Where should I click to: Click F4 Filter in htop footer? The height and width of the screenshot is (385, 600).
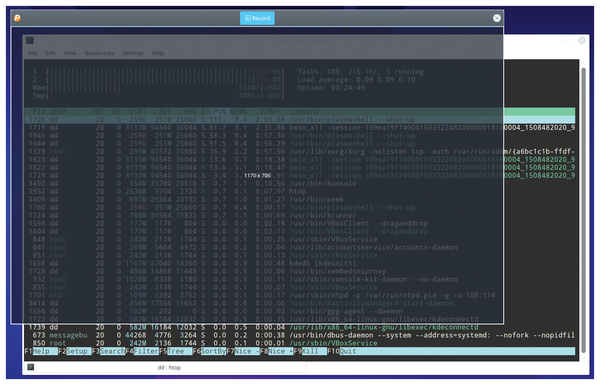[142, 351]
